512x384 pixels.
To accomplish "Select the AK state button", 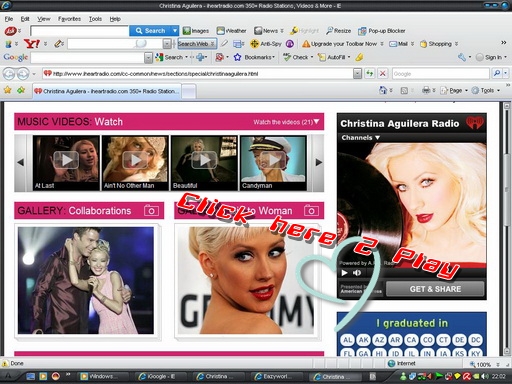I will point(363,340).
